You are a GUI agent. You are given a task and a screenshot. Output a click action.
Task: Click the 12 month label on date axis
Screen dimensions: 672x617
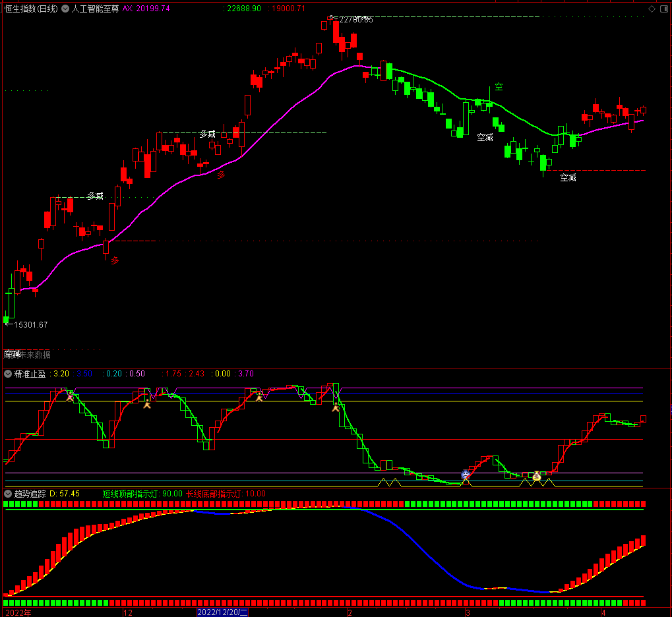[x=128, y=613]
